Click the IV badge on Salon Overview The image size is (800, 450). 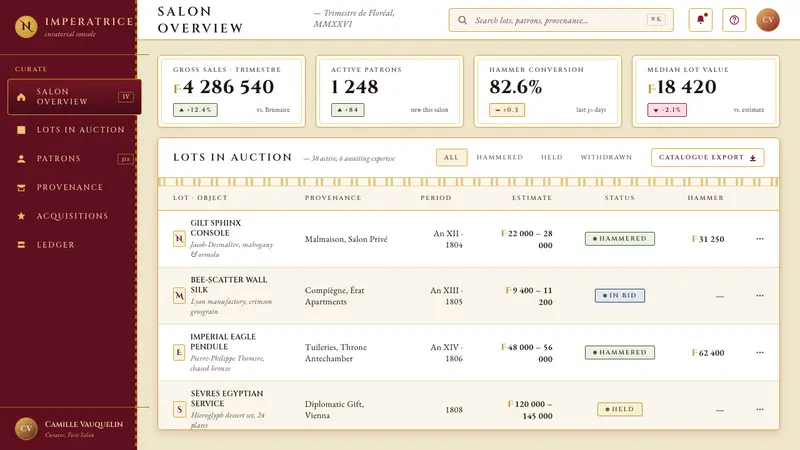[126, 97]
